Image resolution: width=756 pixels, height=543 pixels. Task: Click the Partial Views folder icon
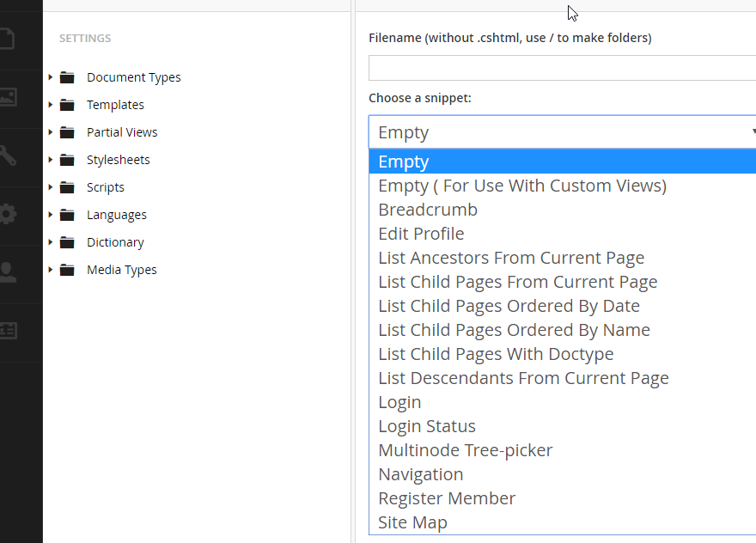(67, 132)
